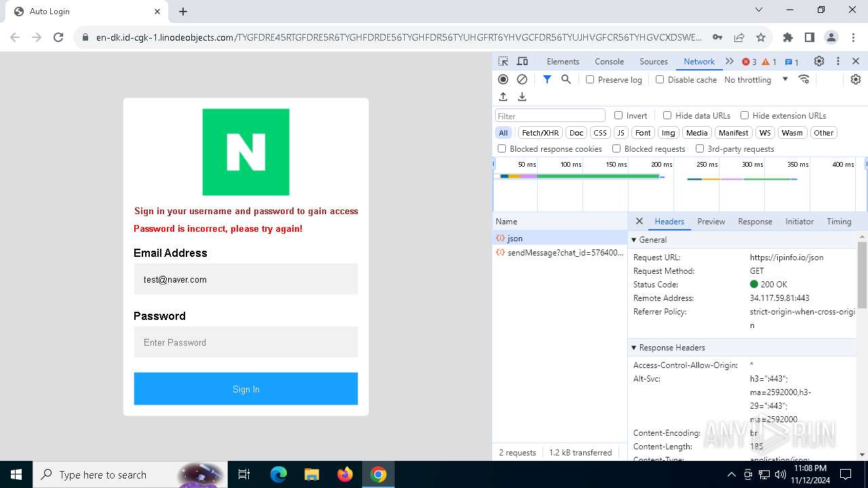The image size is (868, 488).
Task: Open Chrome three-dot menu
Action: tap(852, 37)
